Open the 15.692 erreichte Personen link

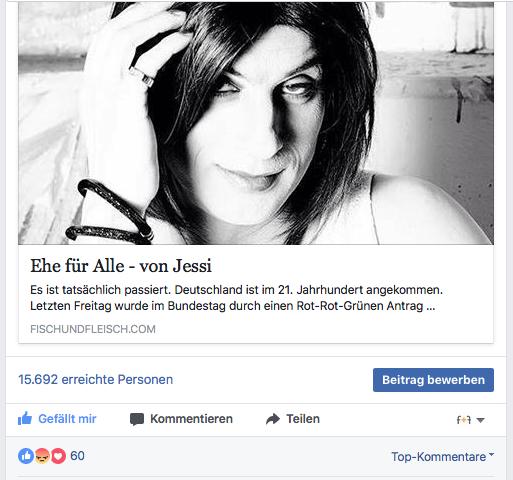tap(95, 380)
